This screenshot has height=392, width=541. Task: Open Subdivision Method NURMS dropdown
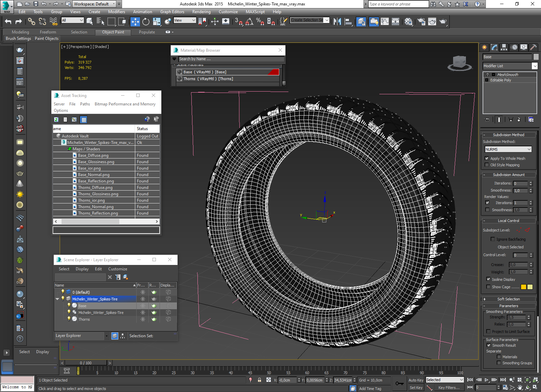point(508,149)
